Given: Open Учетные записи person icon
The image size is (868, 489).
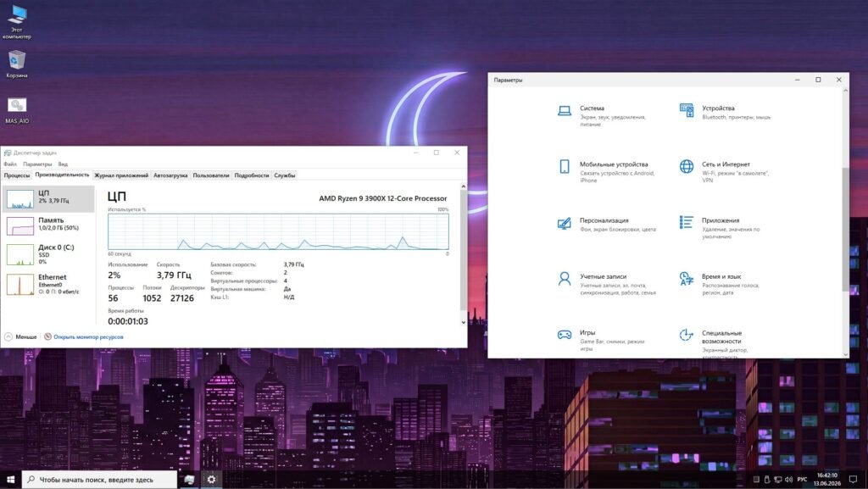Looking at the screenshot, I should [x=564, y=279].
